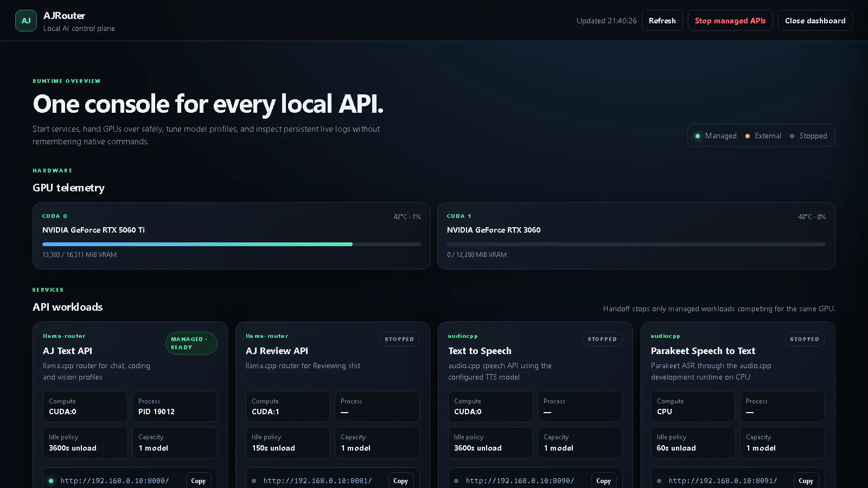The image size is (868, 488).
Task: Click the PID 19012 process value
Action: point(156,412)
